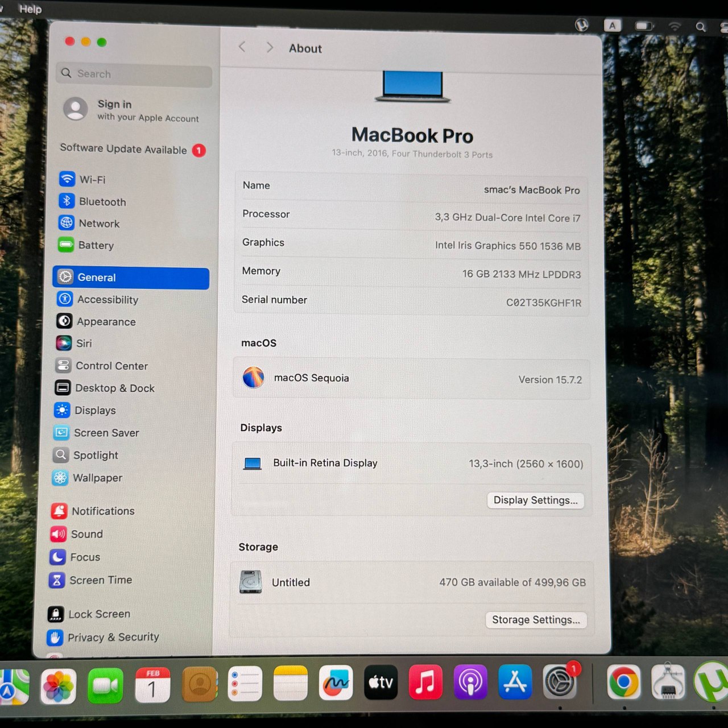Click the Help menu in the menu bar
728x728 pixels.
30,9
